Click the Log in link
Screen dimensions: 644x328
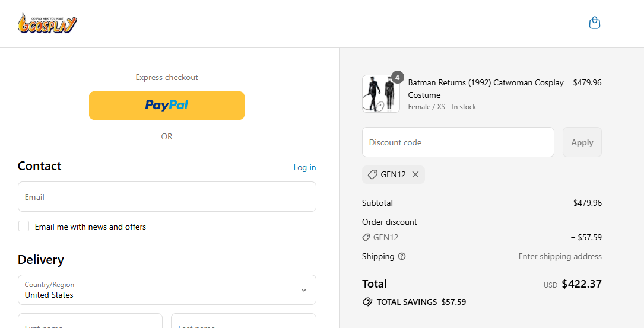click(x=304, y=167)
